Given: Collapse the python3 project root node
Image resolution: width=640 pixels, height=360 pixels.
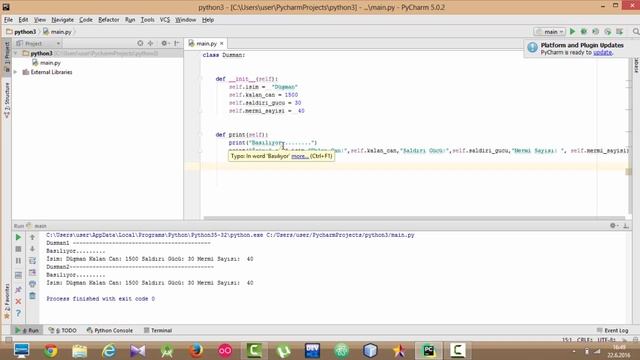Looking at the screenshot, I should pyautogui.click(x=16, y=53).
